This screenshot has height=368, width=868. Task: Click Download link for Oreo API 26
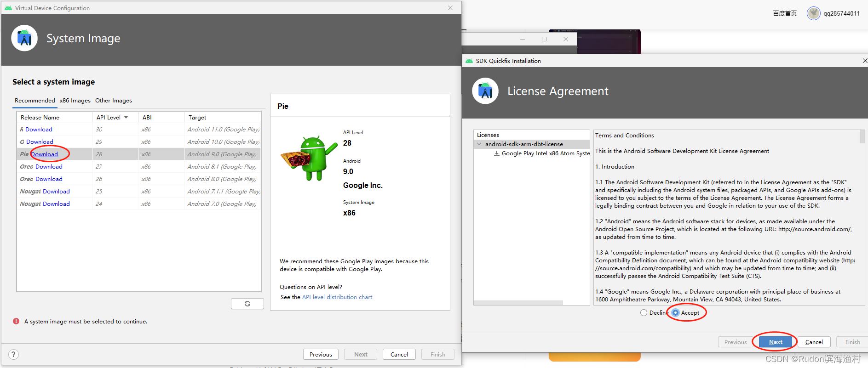pos(49,179)
